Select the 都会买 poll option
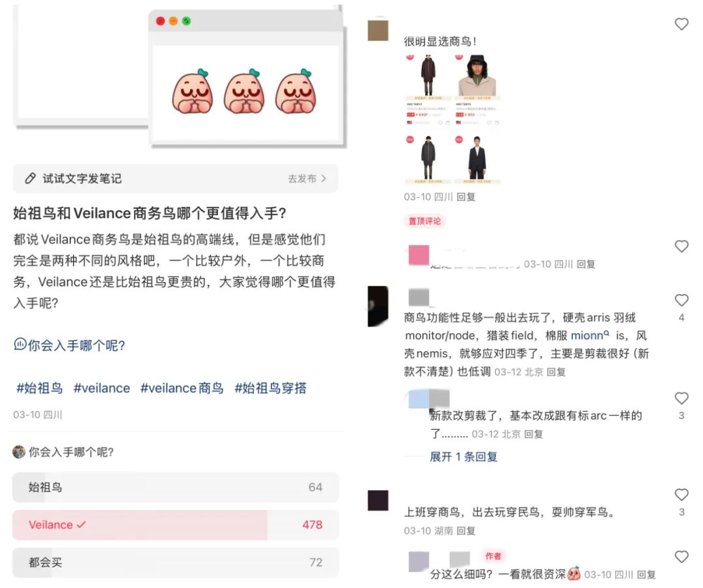This screenshot has height=588, width=703. [175, 563]
